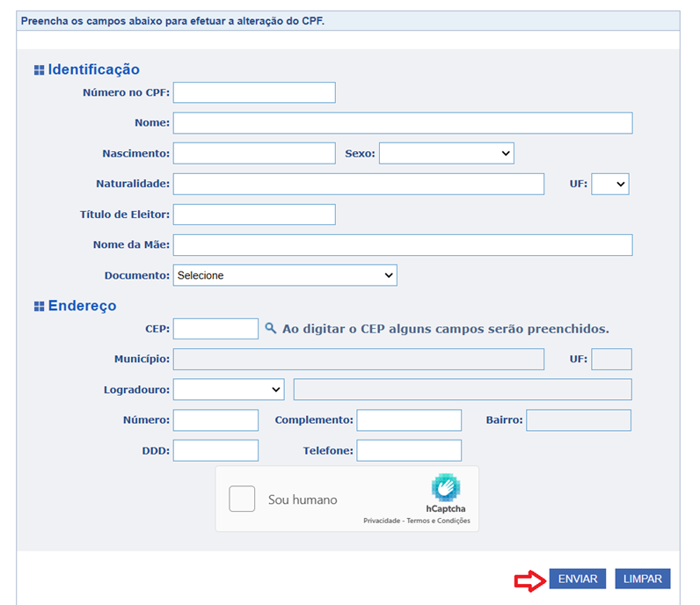
Task: Click the Bairro field
Action: (x=579, y=420)
